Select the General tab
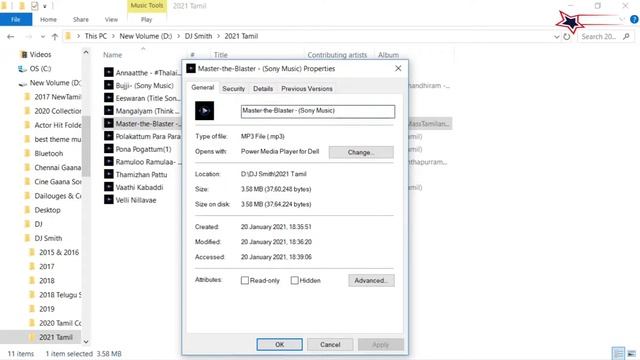Viewport: 640px width, 360px height. point(202,87)
